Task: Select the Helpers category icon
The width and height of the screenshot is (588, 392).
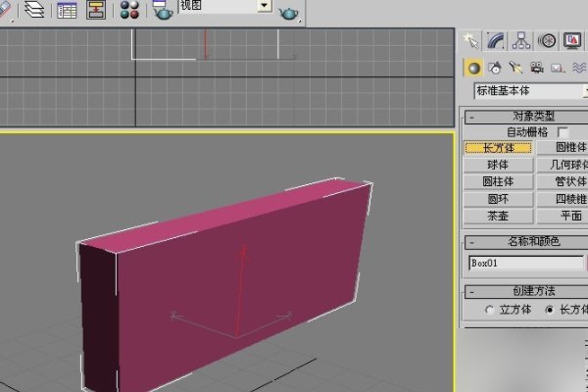Action: (x=558, y=68)
